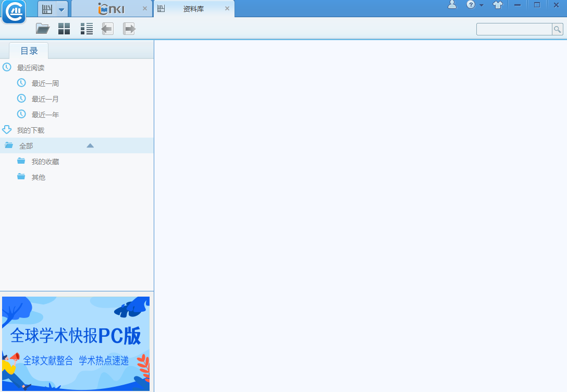Viewport: 567px width, 392px height.
Task: Select the 目录 tab
Action: point(29,51)
